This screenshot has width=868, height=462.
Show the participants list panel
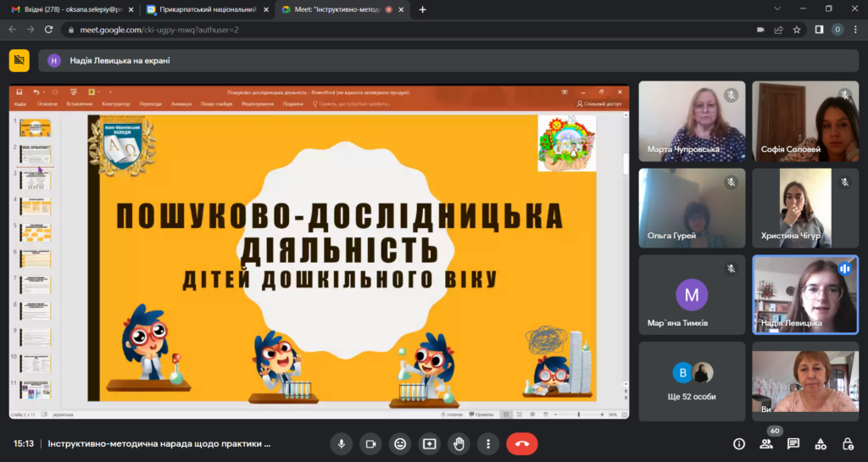click(x=766, y=443)
